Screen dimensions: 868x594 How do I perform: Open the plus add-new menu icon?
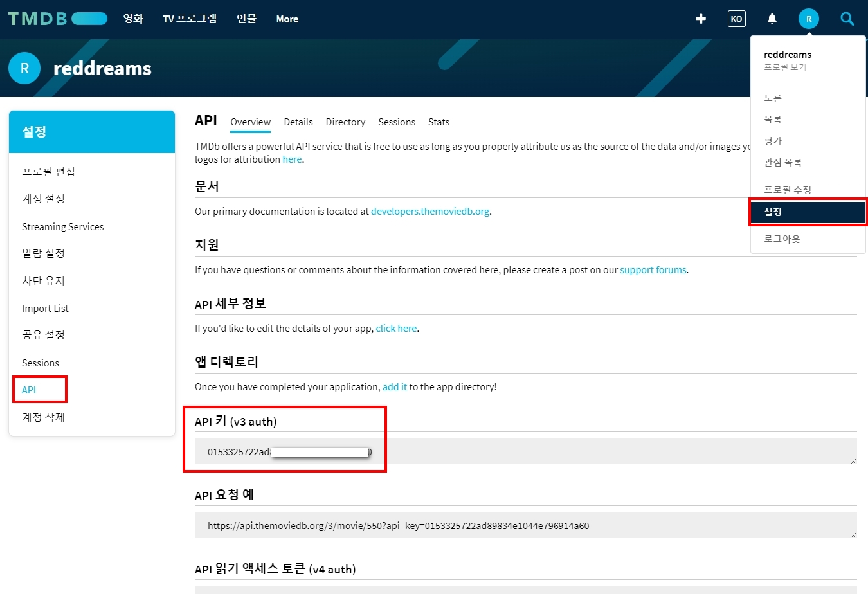[701, 19]
